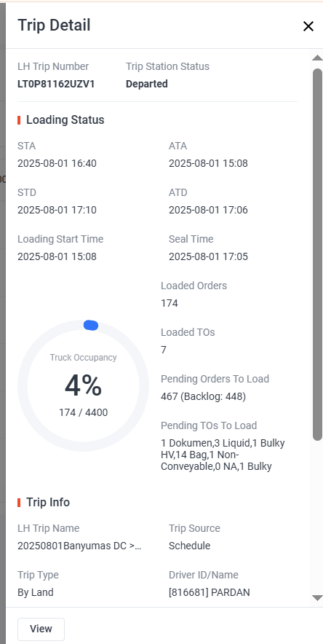Image resolution: width=323 pixels, height=644 pixels.
Task: Click the Trip Info section header
Action: pos(48,502)
